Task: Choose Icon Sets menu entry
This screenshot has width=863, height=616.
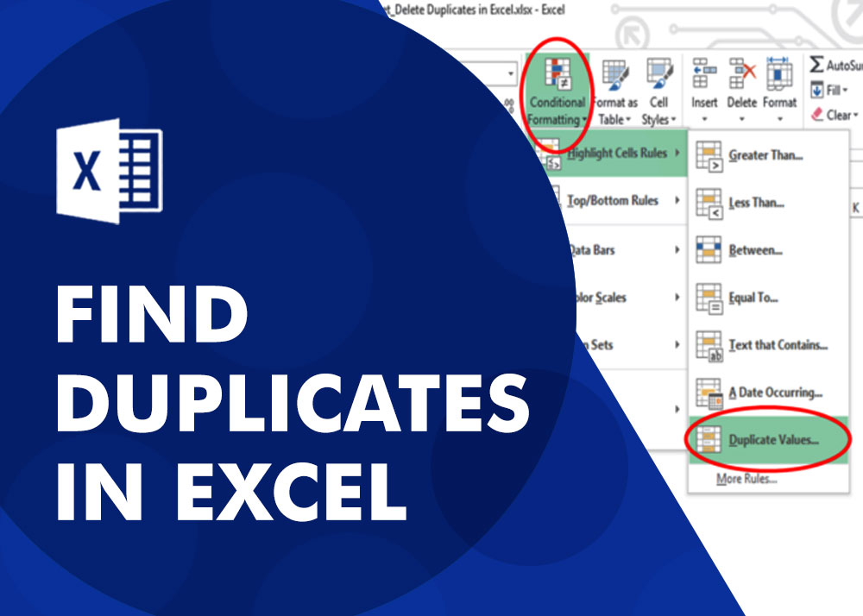Action: [633, 345]
